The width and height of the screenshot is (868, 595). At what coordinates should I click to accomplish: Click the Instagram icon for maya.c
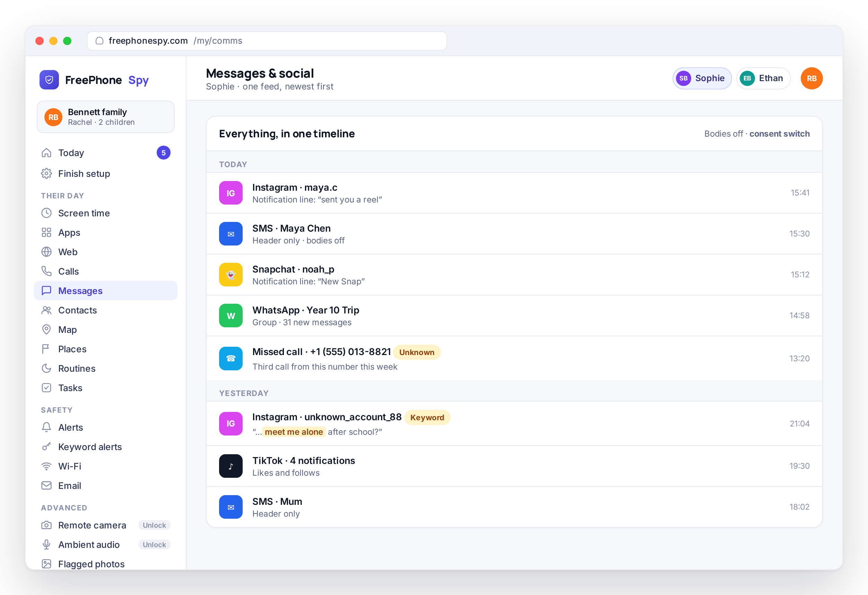point(231,193)
